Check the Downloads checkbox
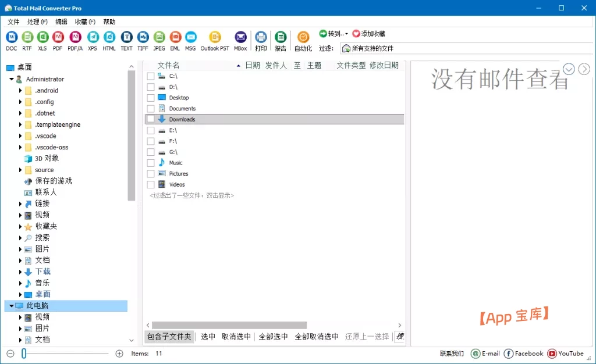The image size is (596, 364). coord(151,119)
